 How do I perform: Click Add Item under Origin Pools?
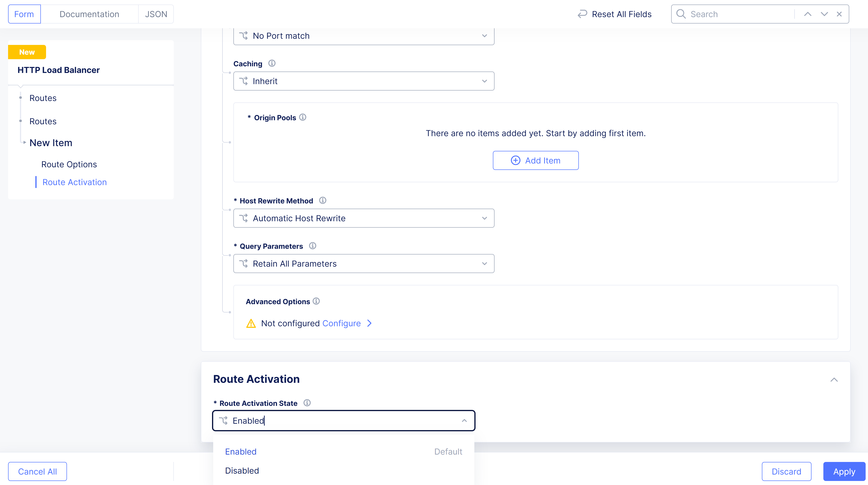pyautogui.click(x=535, y=160)
